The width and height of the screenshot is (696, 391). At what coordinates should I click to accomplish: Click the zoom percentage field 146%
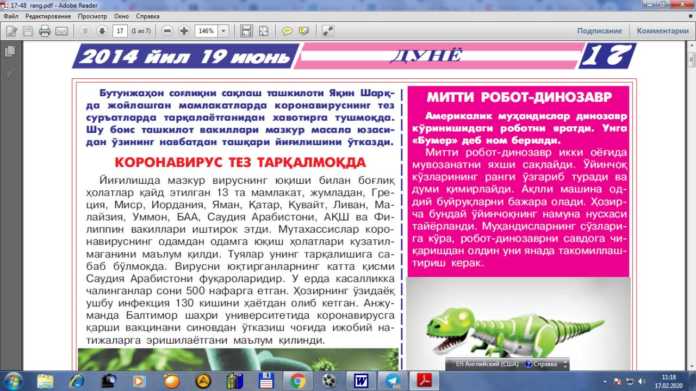pos(206,31)
